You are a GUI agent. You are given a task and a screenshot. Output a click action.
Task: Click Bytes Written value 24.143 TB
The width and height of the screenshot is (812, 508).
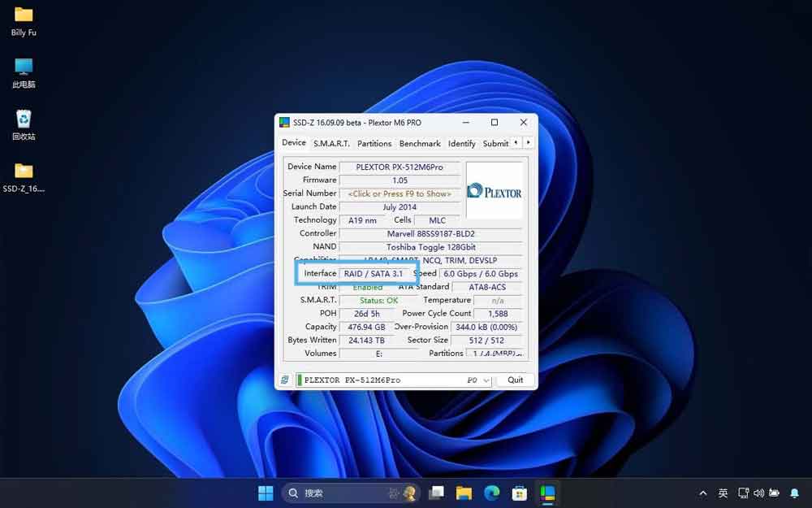367,341
